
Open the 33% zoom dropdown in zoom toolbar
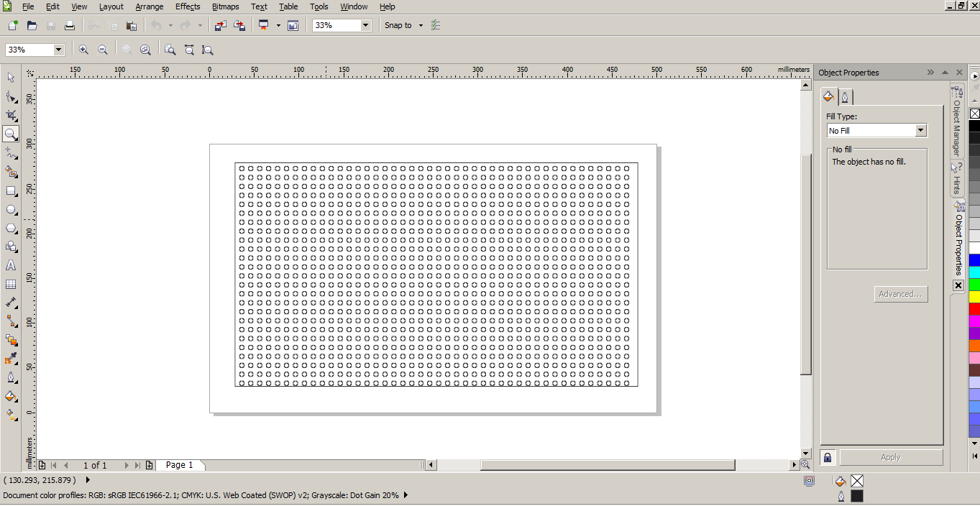59,50
